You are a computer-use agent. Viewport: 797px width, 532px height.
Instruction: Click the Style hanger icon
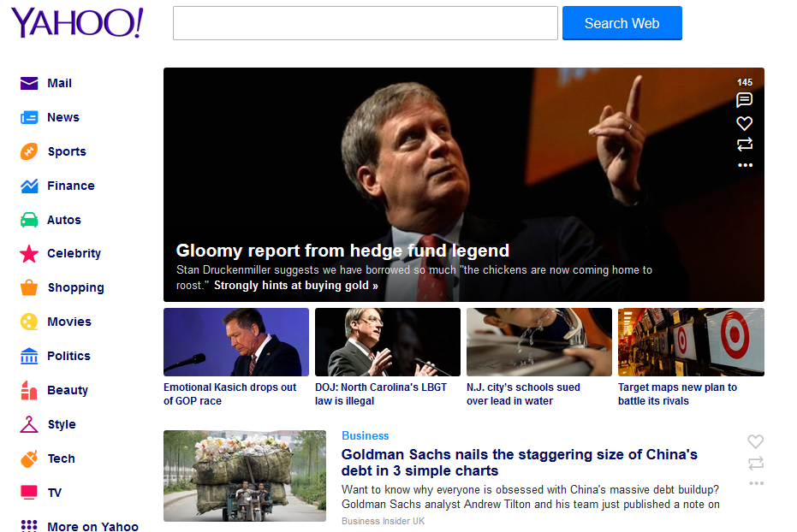pos(29,424)
